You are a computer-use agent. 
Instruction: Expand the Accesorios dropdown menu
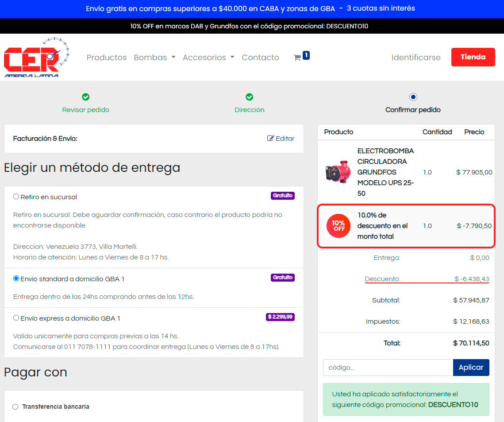(x=208, y=57)
